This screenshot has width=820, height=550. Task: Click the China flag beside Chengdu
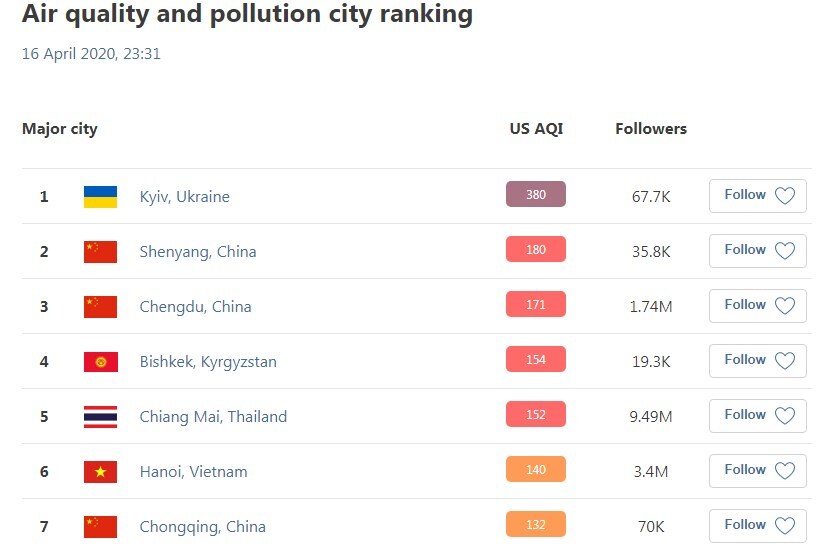(100, 307)
